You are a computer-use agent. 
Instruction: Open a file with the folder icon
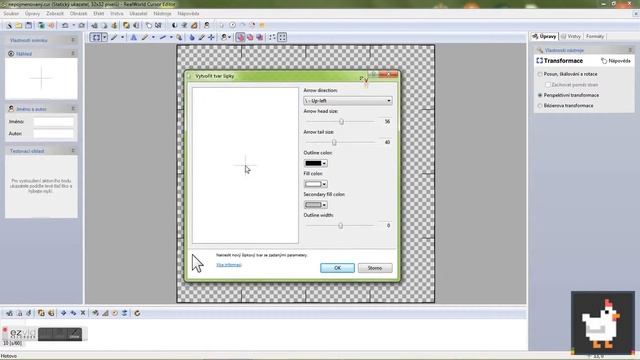coord(19,25)
